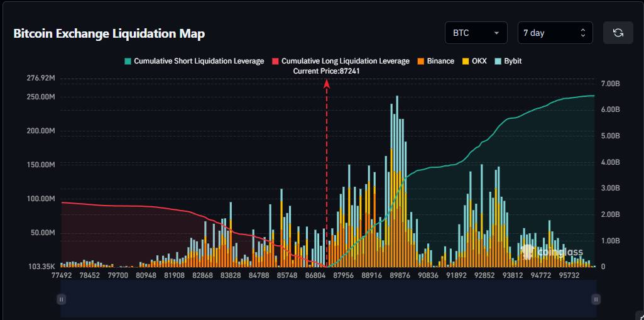Click the red cumulative long curve's left start

(62, 202)
